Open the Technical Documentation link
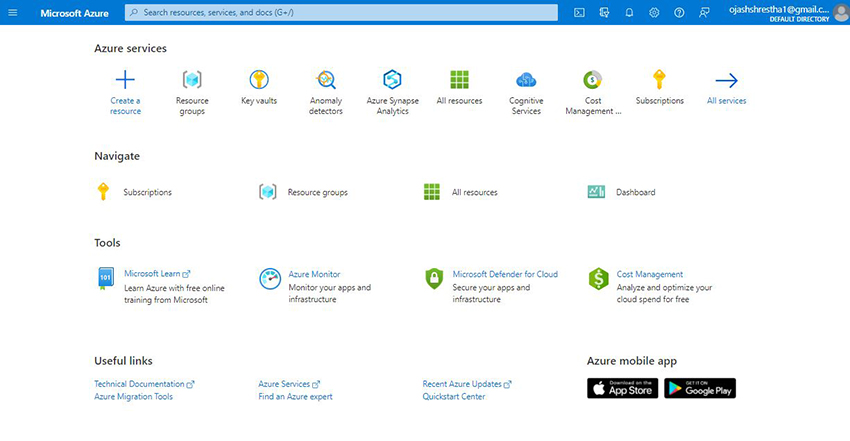 [139, 384]
